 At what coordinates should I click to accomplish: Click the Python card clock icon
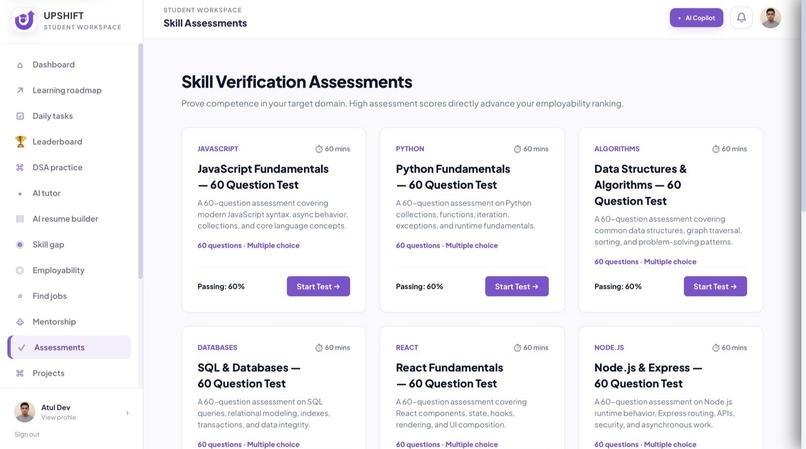click(x=517, y=149)
